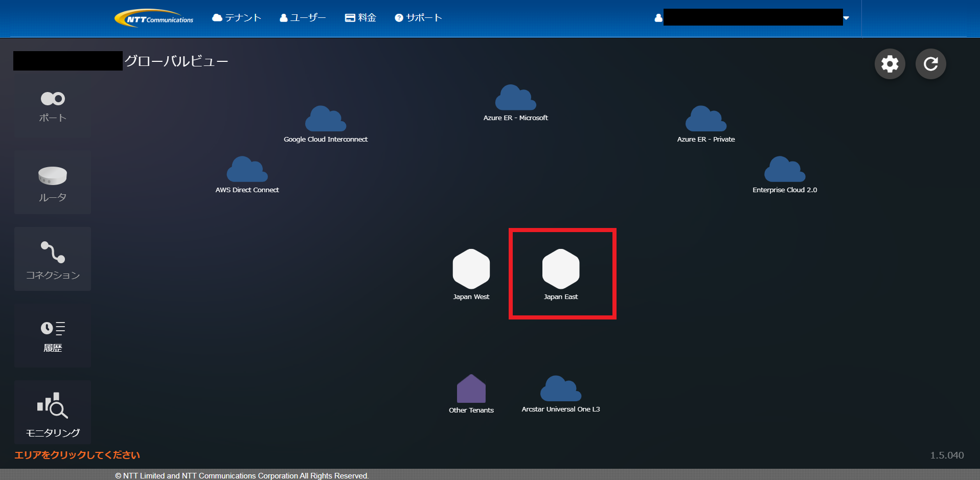Click the Arcstar Universal One L3 cloud
Image resolution: width=980 pixels, height=480 pixels.
[561, 389]
